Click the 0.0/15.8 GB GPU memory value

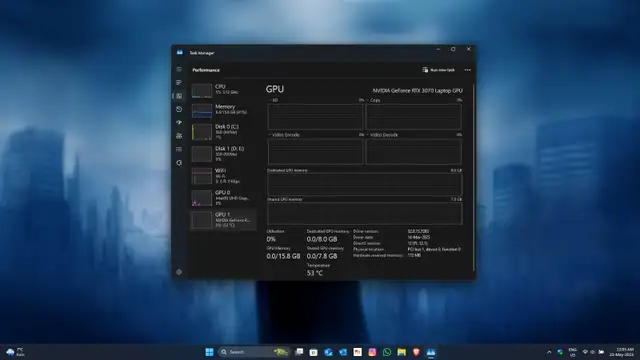283,256
